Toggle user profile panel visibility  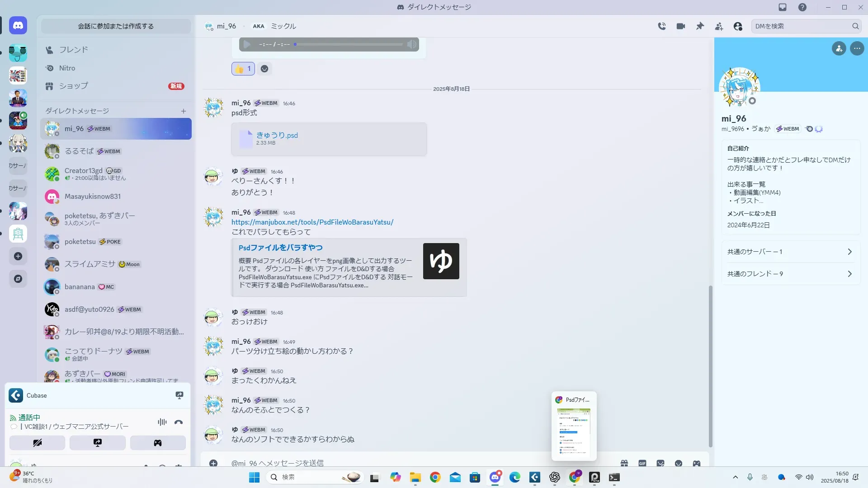(x=738, y=26)
